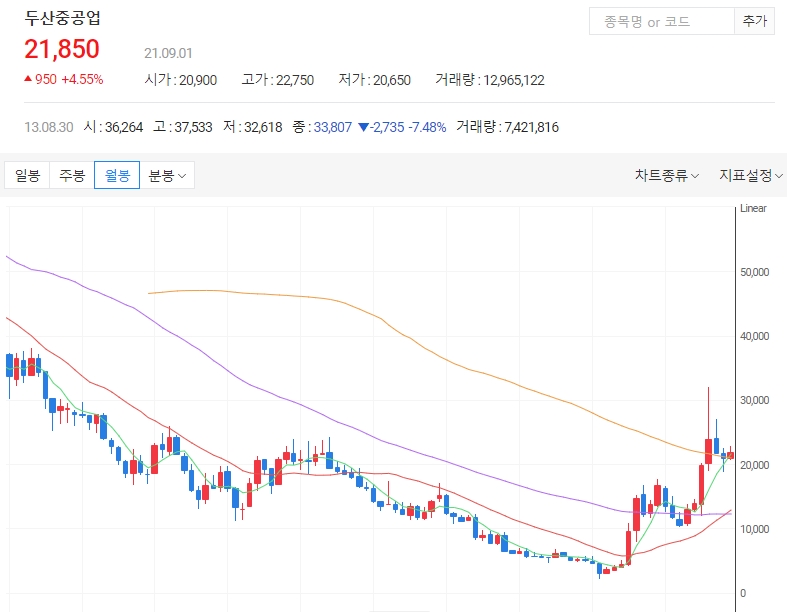The image size is (787, 612).
Task: Click the low price 저가: 20,650
Action: [x=374, y=80]
